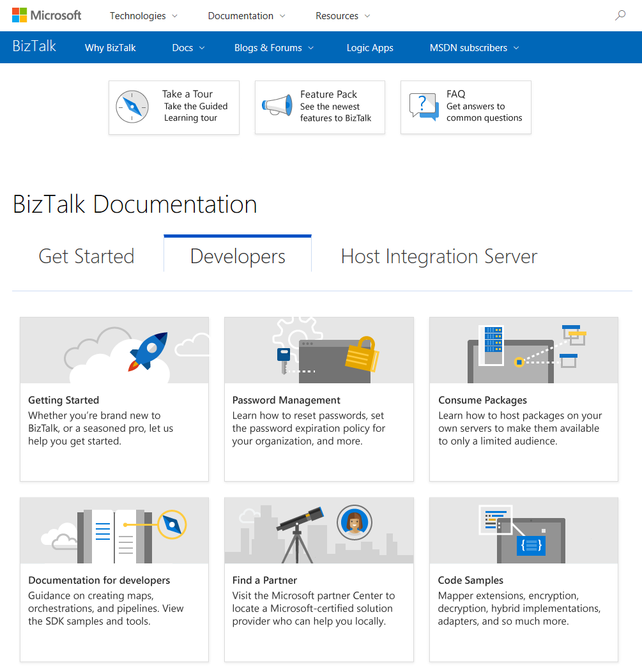
Task: Click 'See the newest features to BizTalk' text
Action: pyautogui.click(x=335, y=112)
